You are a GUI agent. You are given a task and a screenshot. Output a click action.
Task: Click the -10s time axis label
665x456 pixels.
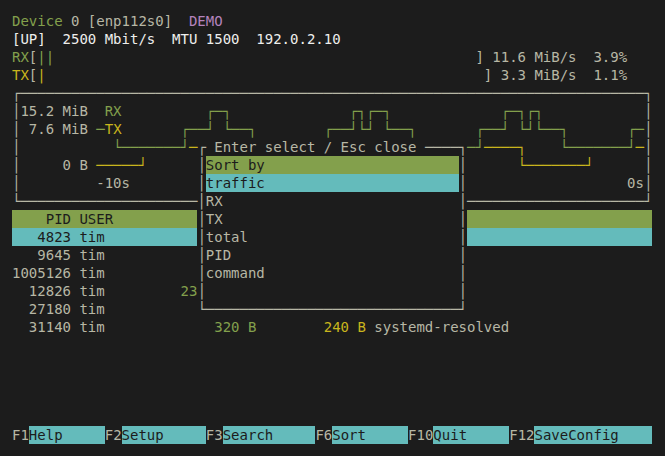(x=113, y=183)
